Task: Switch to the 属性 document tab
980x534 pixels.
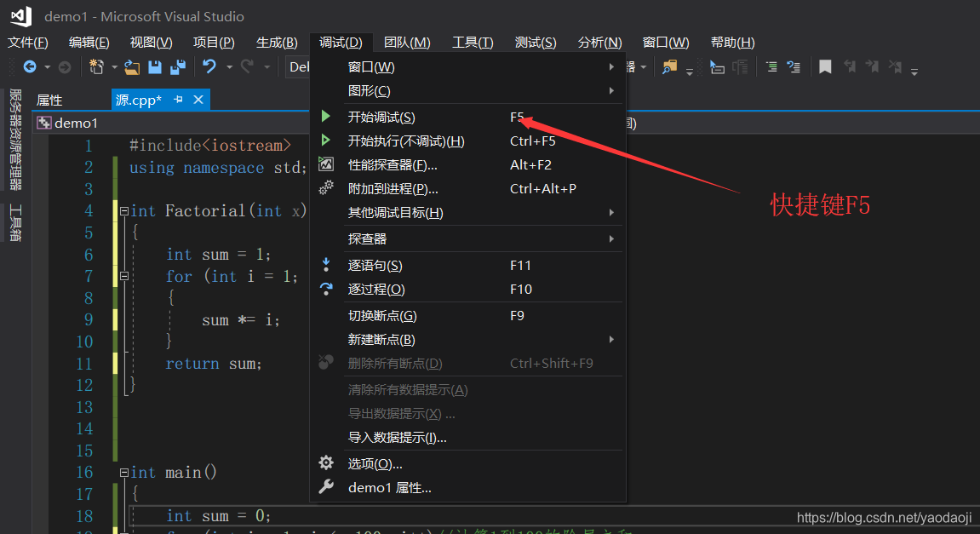Action: tap(49, 100)
